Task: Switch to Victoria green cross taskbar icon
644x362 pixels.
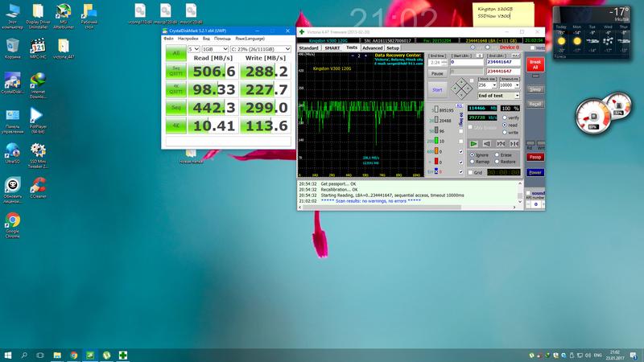Action: click(123, 355)
